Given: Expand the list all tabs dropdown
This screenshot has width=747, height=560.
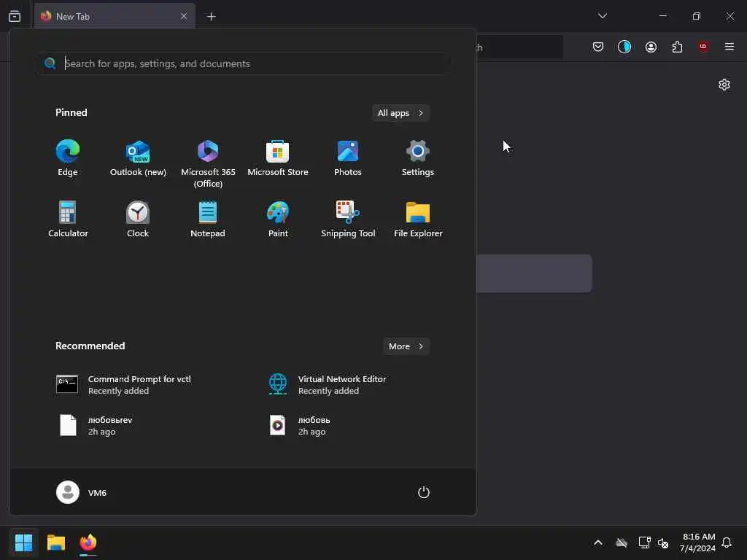Looking at the screenshot, I should click(x=602, y=16).
